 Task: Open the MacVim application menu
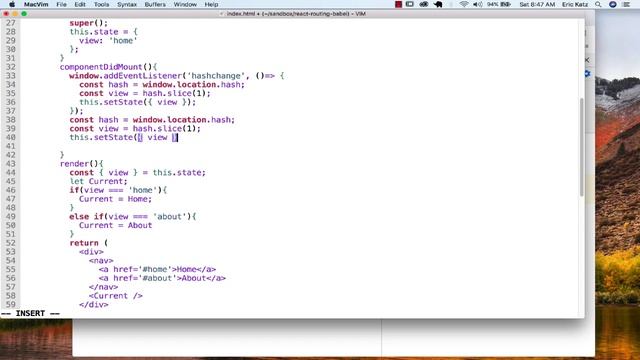pyautogui.click(x=36, y=4)
